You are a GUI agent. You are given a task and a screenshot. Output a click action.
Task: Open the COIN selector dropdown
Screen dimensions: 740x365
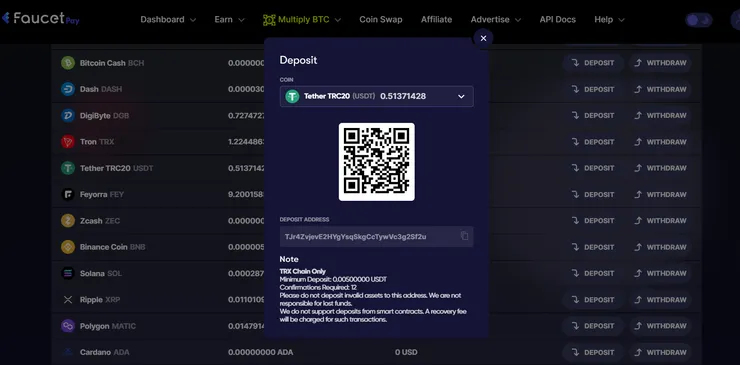pos(377,96)
